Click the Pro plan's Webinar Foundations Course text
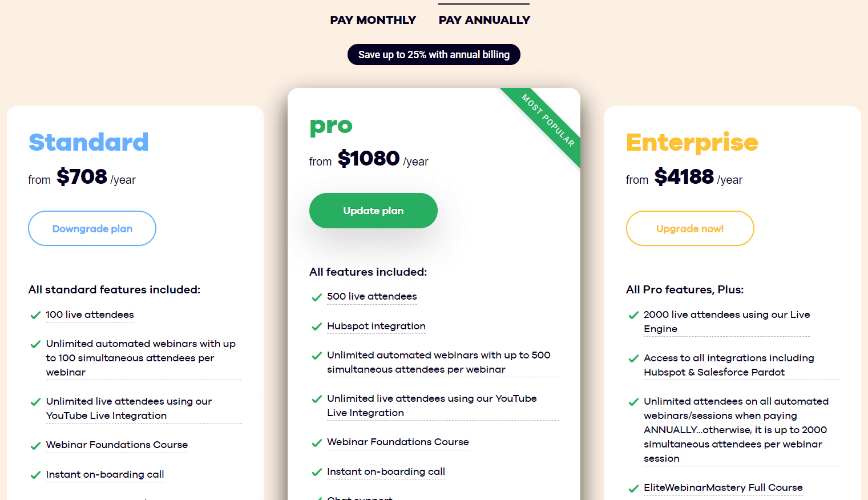The height and width of the screenshot is (500, 868). pos(398,442)
